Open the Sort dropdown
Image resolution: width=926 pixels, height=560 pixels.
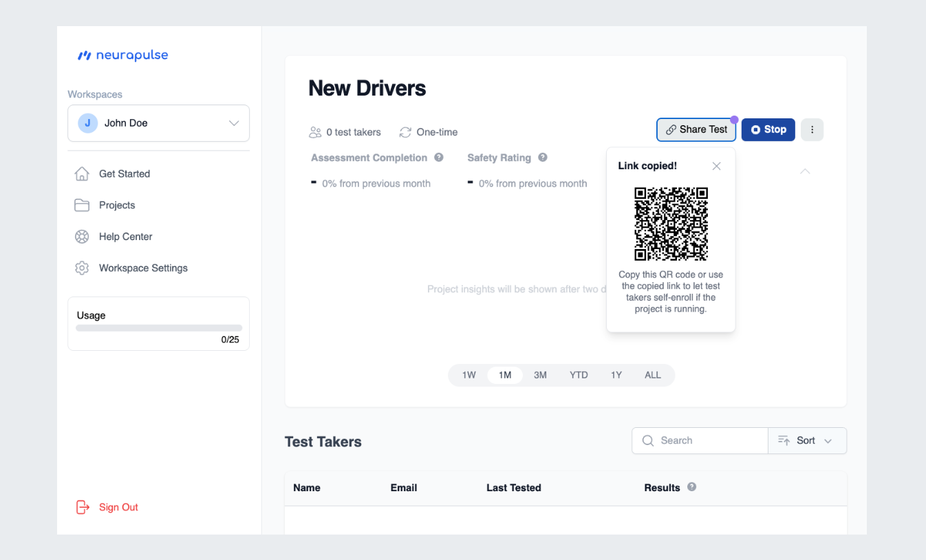[807, 440]
